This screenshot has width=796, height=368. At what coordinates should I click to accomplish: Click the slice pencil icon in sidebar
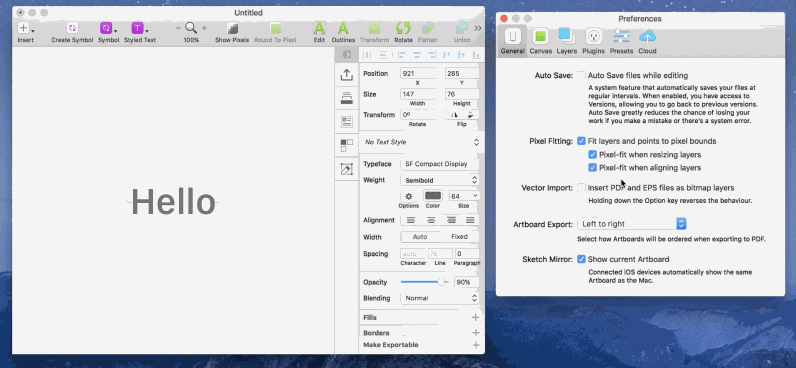[347, 169]
